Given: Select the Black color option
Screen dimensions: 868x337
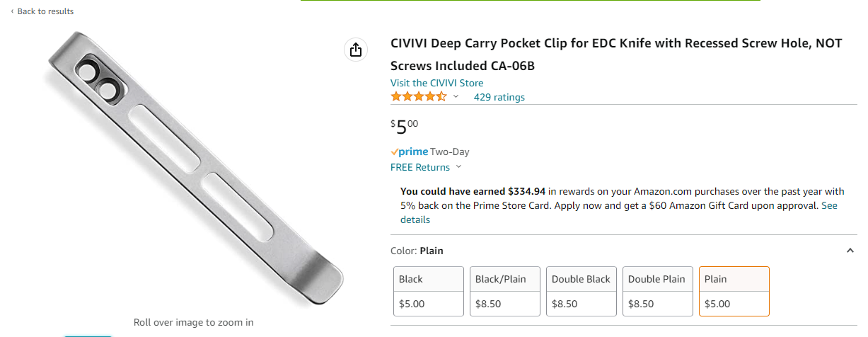Looking at the screenshot, I should click(429, 291).
